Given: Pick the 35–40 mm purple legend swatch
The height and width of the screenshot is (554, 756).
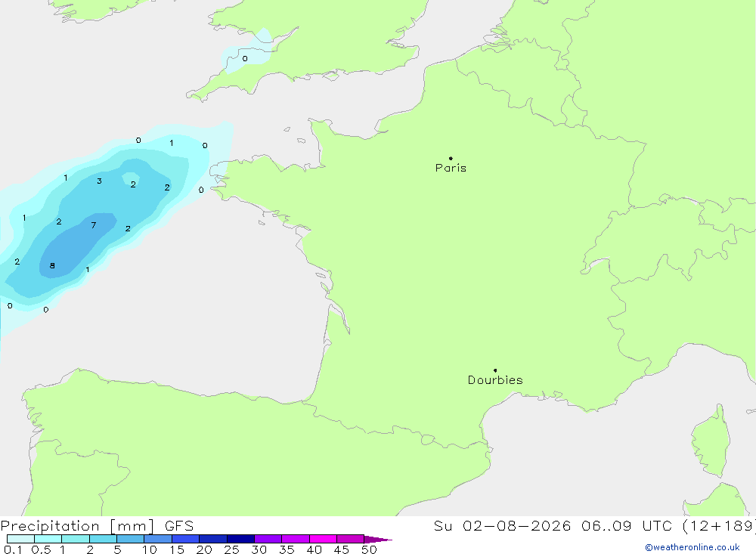Looking at the screenshot, I should click(296, 539).
